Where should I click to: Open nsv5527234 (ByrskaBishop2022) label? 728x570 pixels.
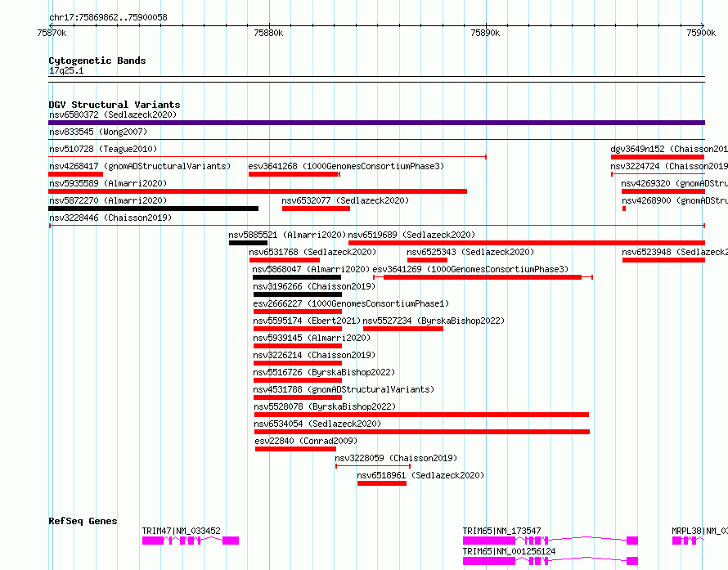tap(434, 321)
